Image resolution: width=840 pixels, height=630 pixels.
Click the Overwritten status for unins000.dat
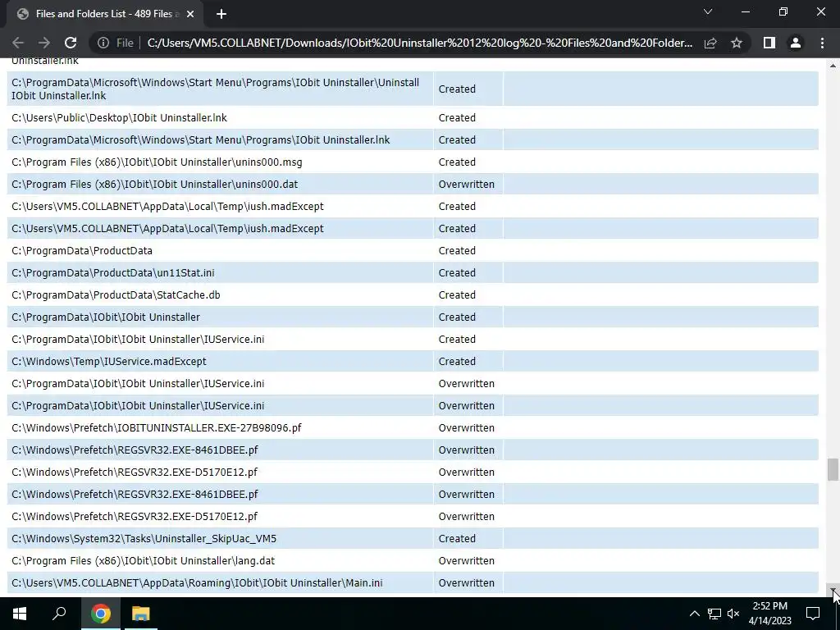tap(467, 185)
